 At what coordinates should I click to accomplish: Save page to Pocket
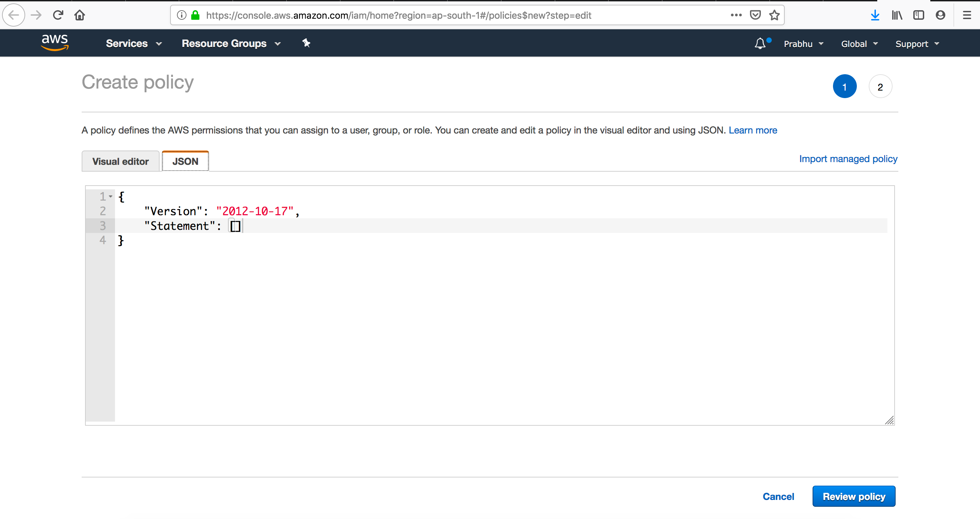[x=755, y=15]
